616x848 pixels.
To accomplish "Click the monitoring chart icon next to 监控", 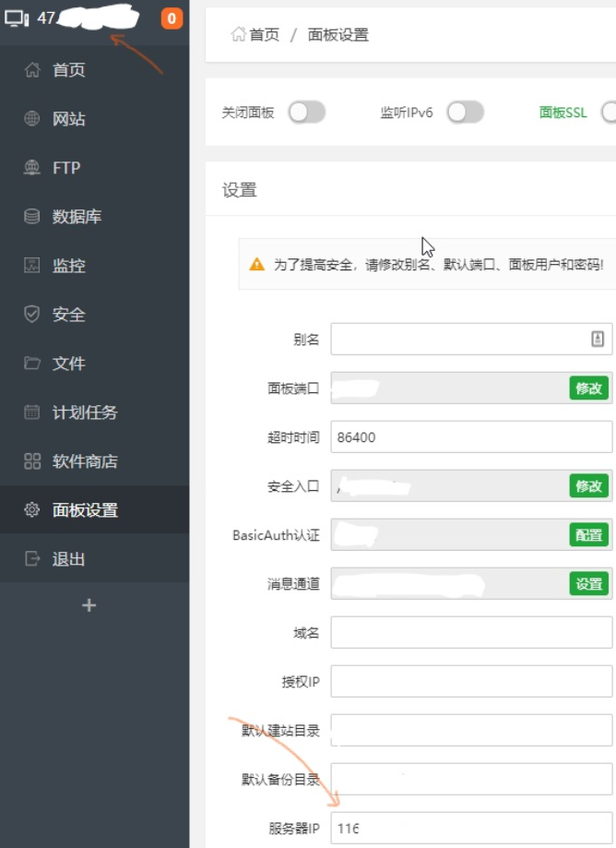I will pyautogui.click(x=32, y=266).
